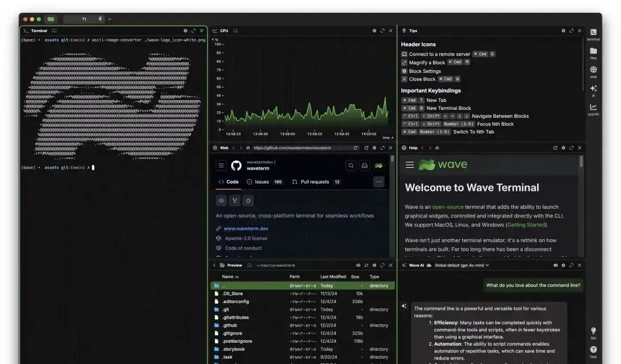Open GitHub inbox notifications
The width and height of the screenshot is (621, 364).
pos(365,166)
